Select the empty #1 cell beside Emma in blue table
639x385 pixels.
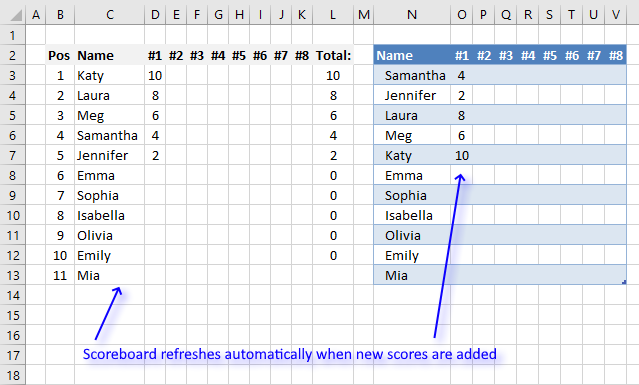tap(461, 176)
